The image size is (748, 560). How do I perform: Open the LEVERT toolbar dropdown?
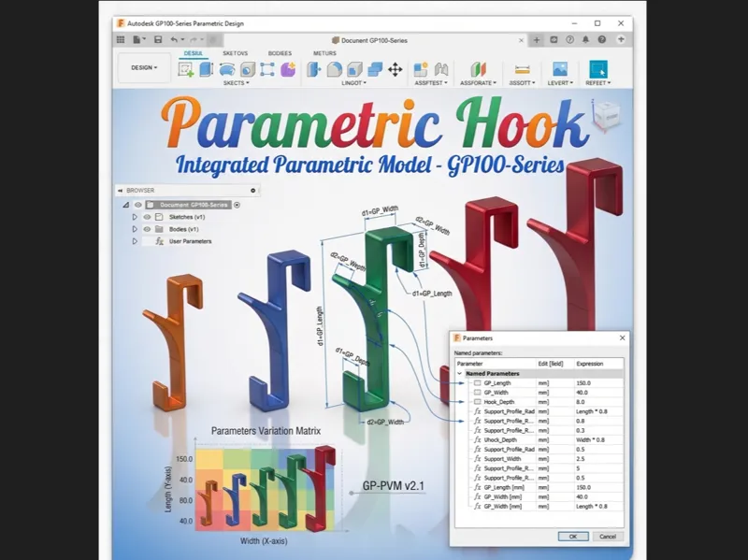tap(560, 83)
